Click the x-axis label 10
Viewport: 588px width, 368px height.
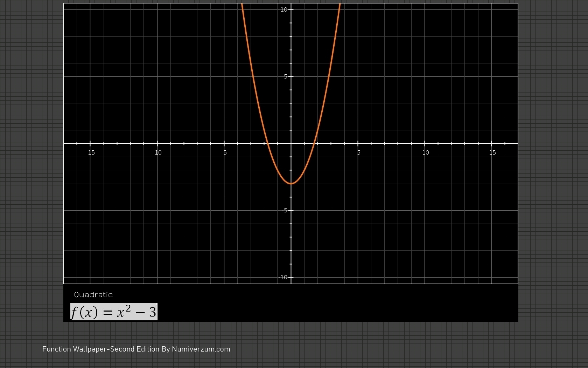coord(426,152)
